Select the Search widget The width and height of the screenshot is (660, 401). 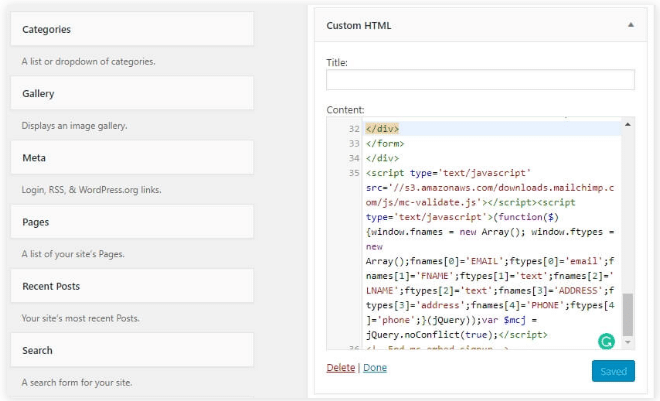(x=132, y=350)
